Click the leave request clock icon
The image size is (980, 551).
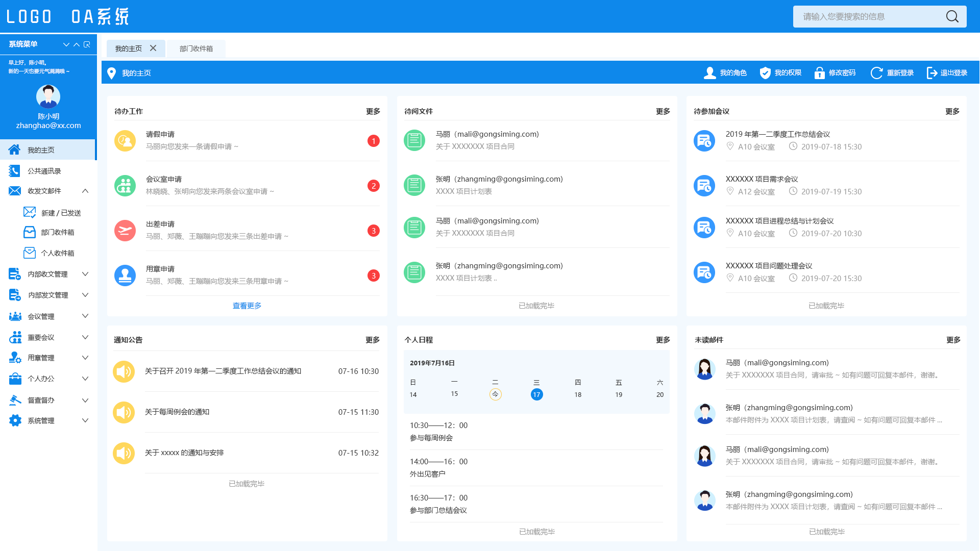click(x=125, y=141)
